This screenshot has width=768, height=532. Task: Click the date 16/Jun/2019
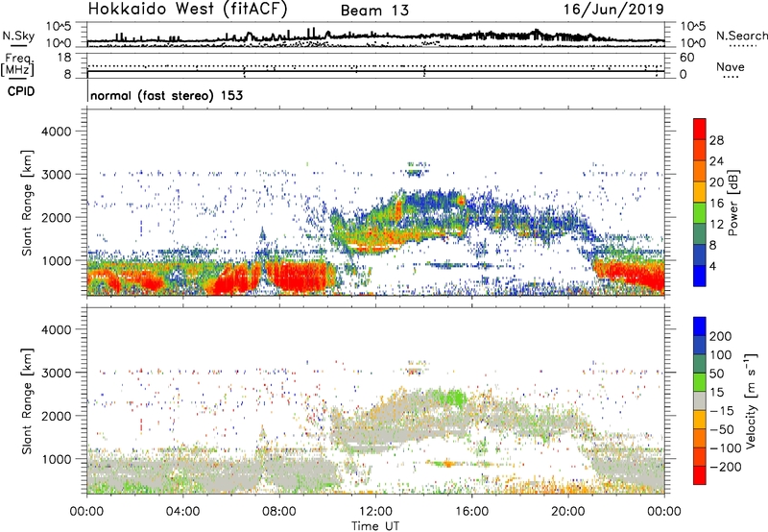click(x=613, y=10)
